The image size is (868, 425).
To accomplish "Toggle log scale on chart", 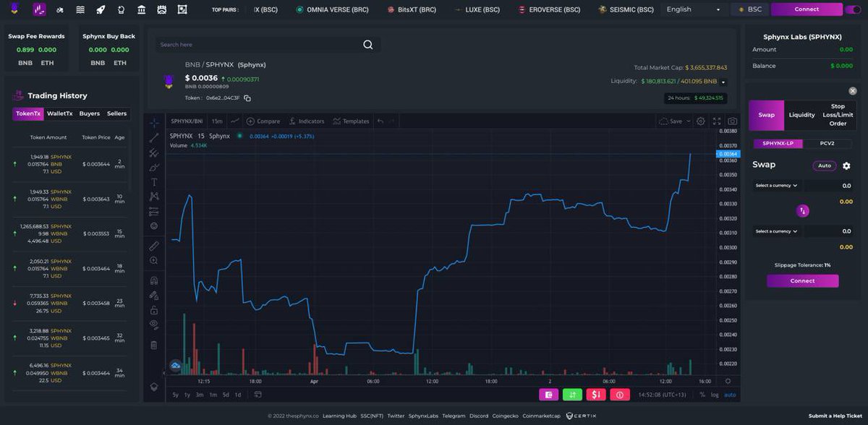I will [715, 395].
